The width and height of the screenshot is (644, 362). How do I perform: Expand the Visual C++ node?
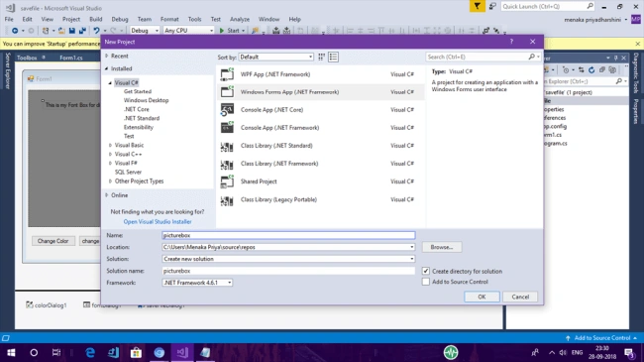click(x=110, y=155)
